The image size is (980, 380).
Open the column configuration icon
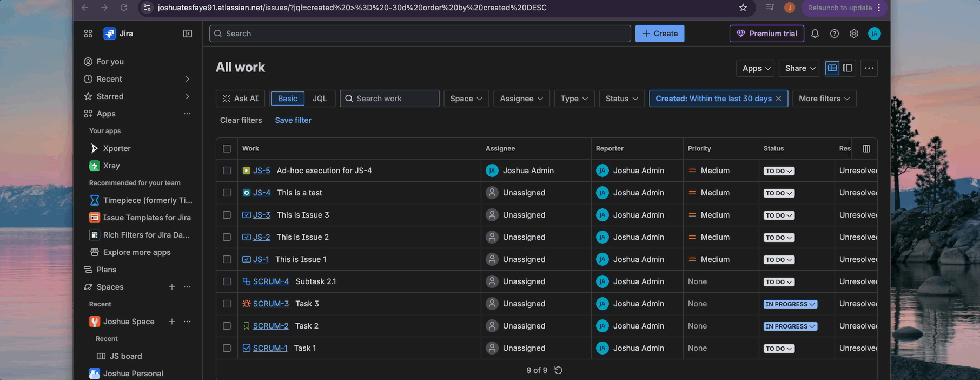point(866,148)
